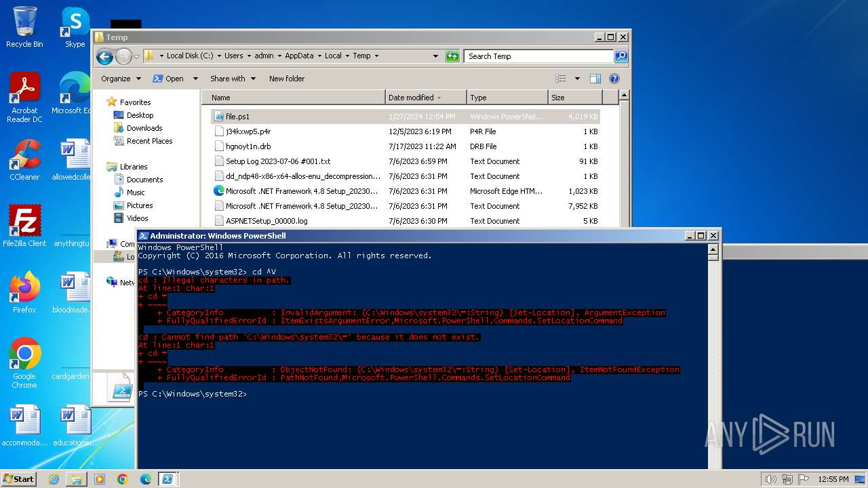Click up arrow of Explorer file list scrollbar
Screen dimensions: 868x488
click(x=624, y=96)
